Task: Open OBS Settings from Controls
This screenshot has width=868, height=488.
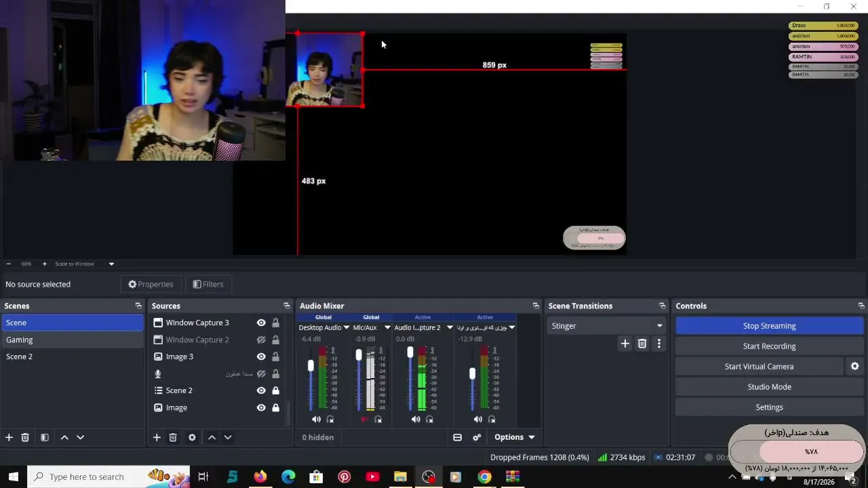Action: tap(769, 407)
